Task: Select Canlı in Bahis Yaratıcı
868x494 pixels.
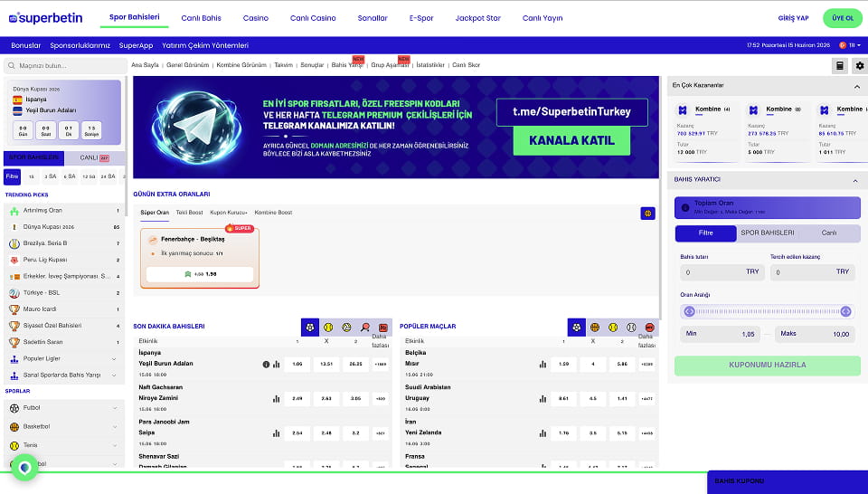Action: click(x=829, y=233)
